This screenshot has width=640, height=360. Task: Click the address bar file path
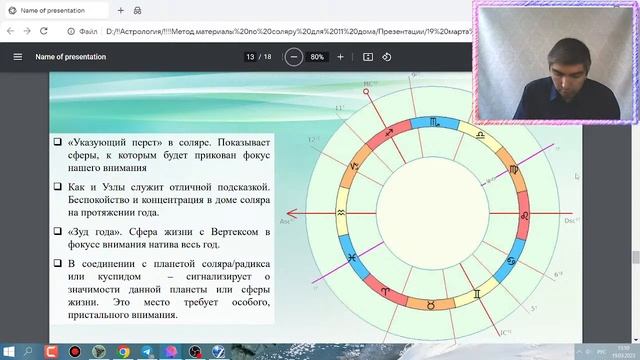pos(288,31)
